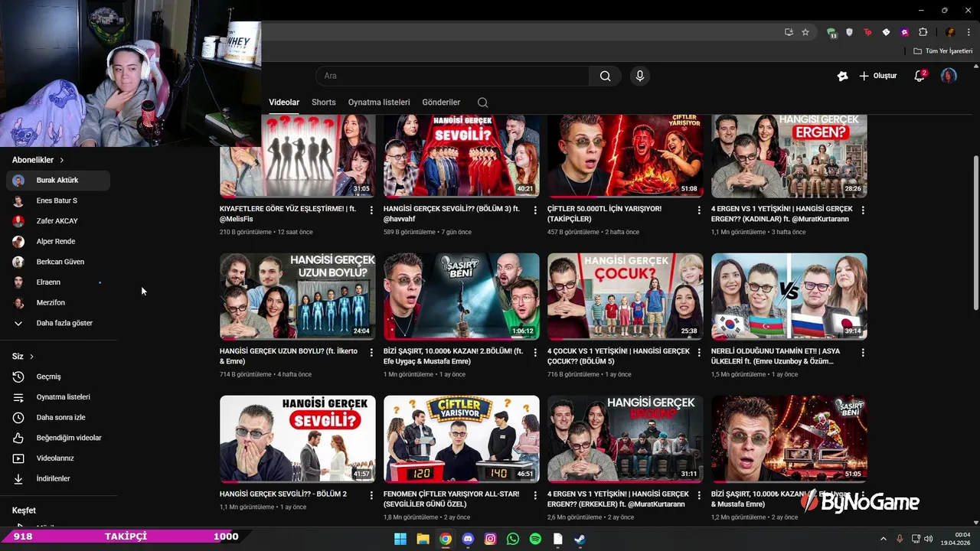Screen dimensions: 980x551
Task: Open more options for 4 ÇOCUK VS 1 YETİŞKİN
Action: [x=699, y=353]
